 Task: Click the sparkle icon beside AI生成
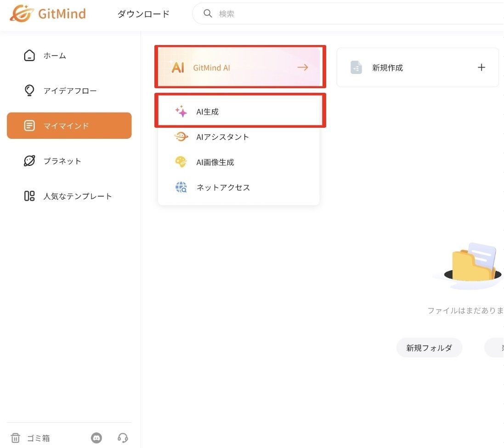[181, 112]
